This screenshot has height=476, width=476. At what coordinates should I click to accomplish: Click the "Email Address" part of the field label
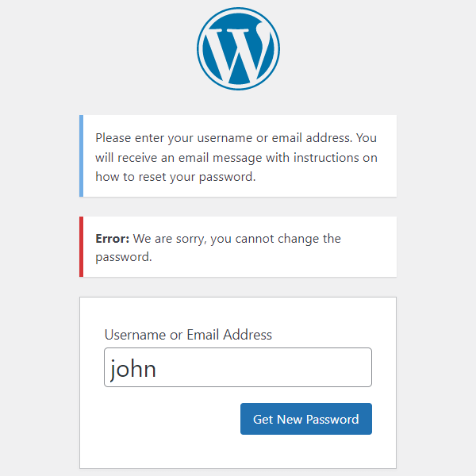[x=229, y=335]
